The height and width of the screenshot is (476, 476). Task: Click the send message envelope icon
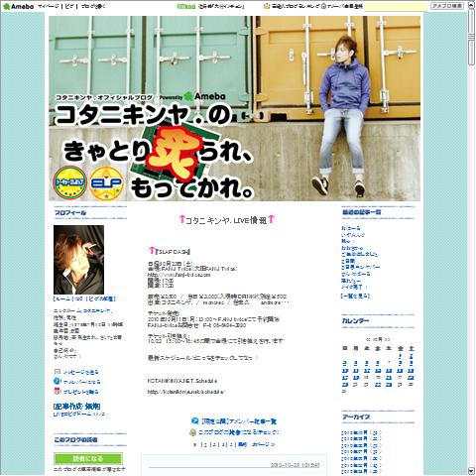58,372
